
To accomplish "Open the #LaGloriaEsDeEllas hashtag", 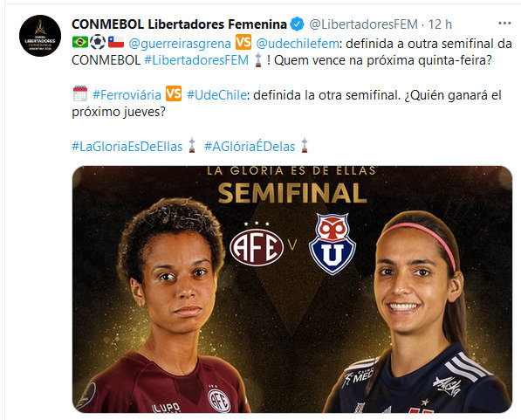I will [127, 147].
